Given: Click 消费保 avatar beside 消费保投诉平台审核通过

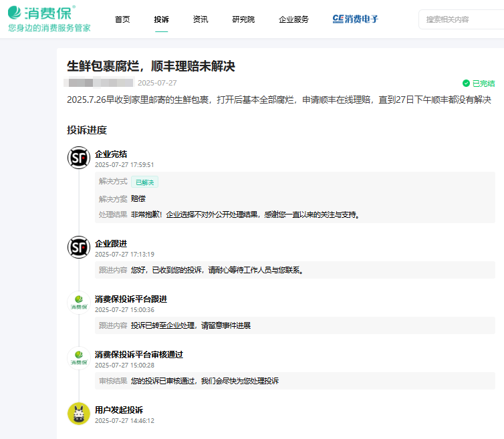Looking at the screenshot, I should (79, 358).
